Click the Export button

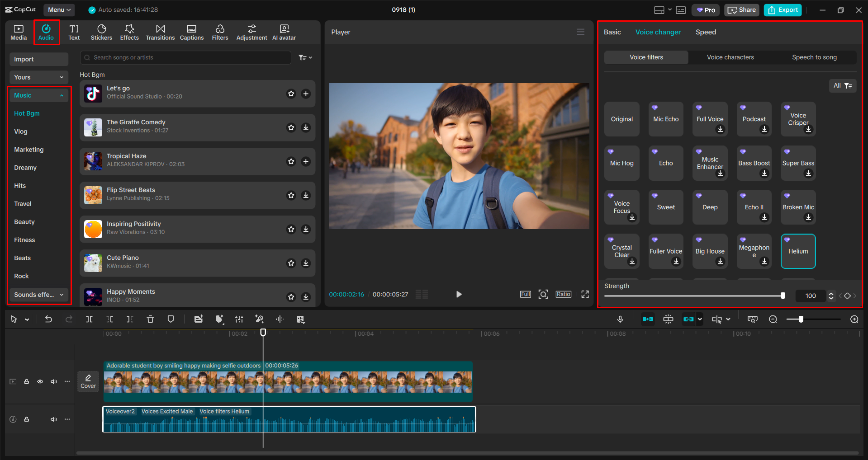[x=782, y=9]
